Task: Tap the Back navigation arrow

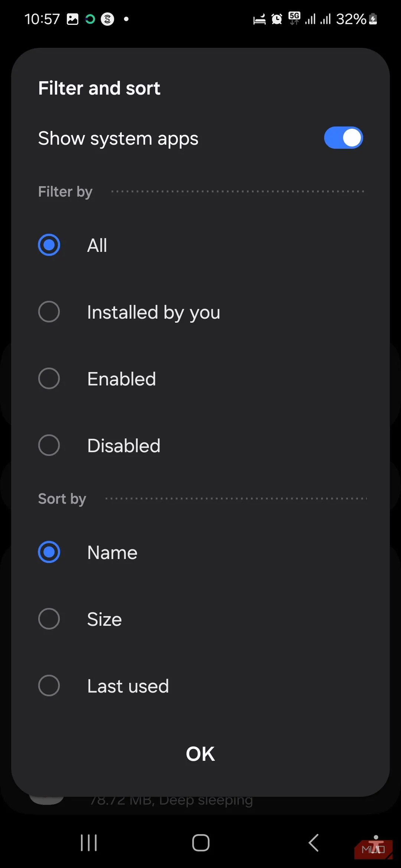Action: click(313, 842)
